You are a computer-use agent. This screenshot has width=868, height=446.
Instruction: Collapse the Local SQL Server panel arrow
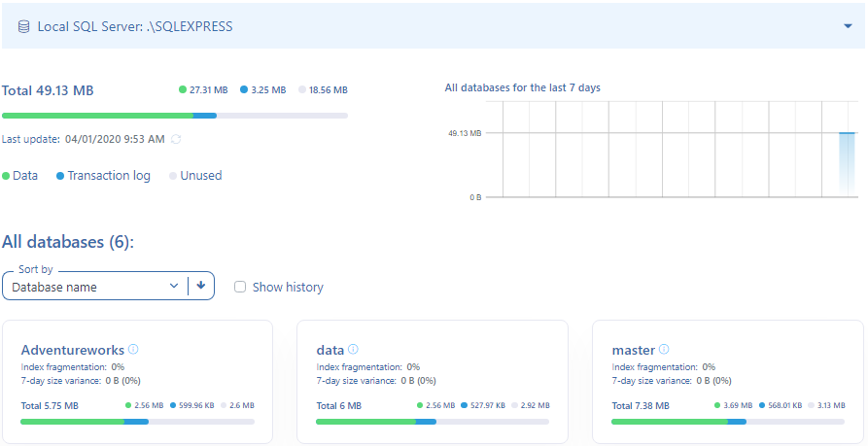[x=848, y=26]
